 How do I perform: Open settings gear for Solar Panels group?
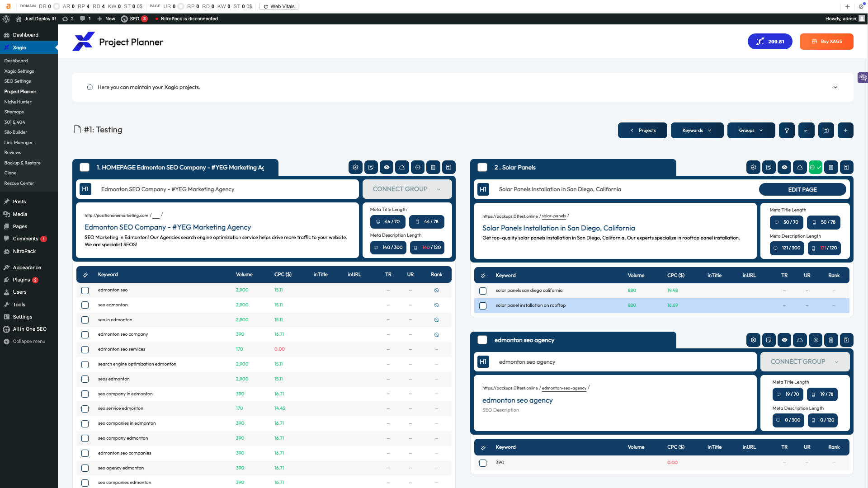pos(753,167)
